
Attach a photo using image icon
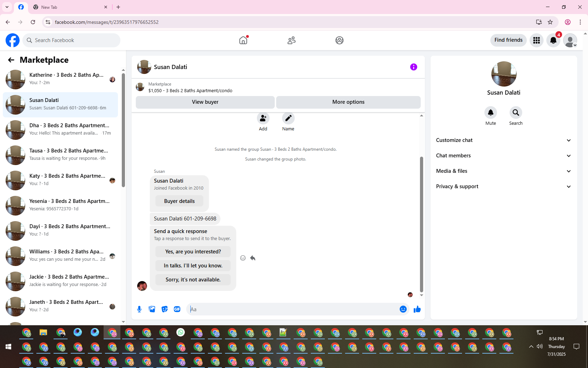click(x=152, y=309)
